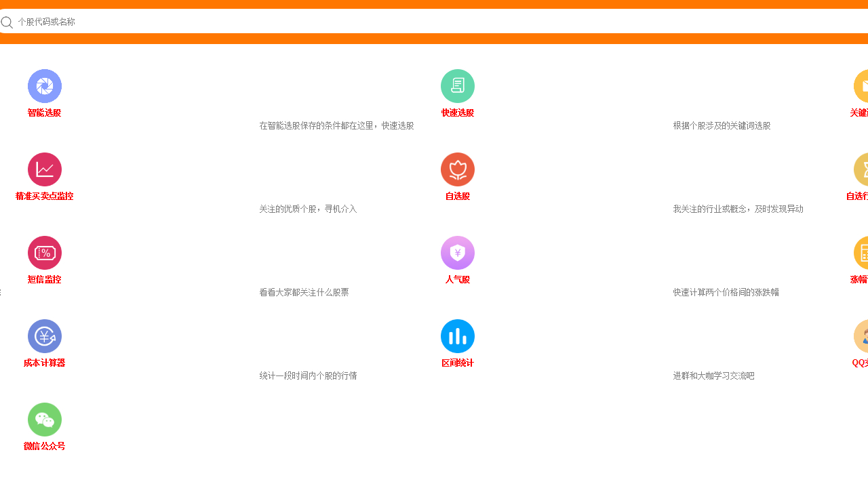Image resolution: width=868 pixels, height=488 pixels.
Task: Click text 看看大家都关注什么股票
Action: [304, 292]
